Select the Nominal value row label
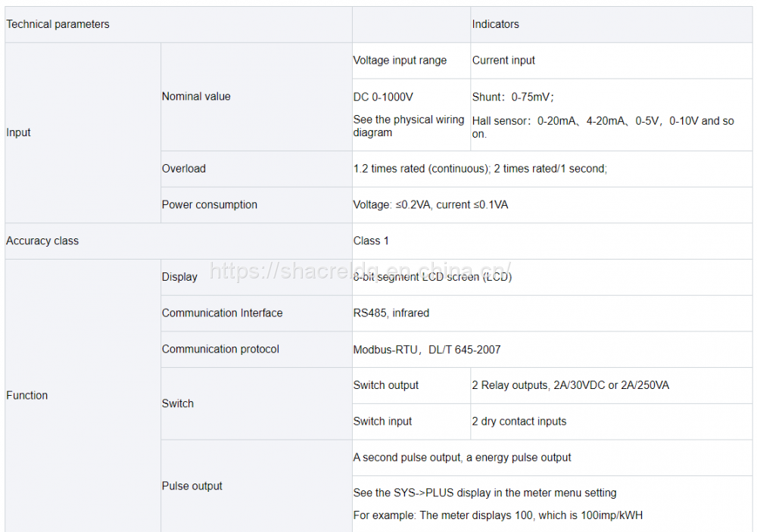 pos(196,96)
